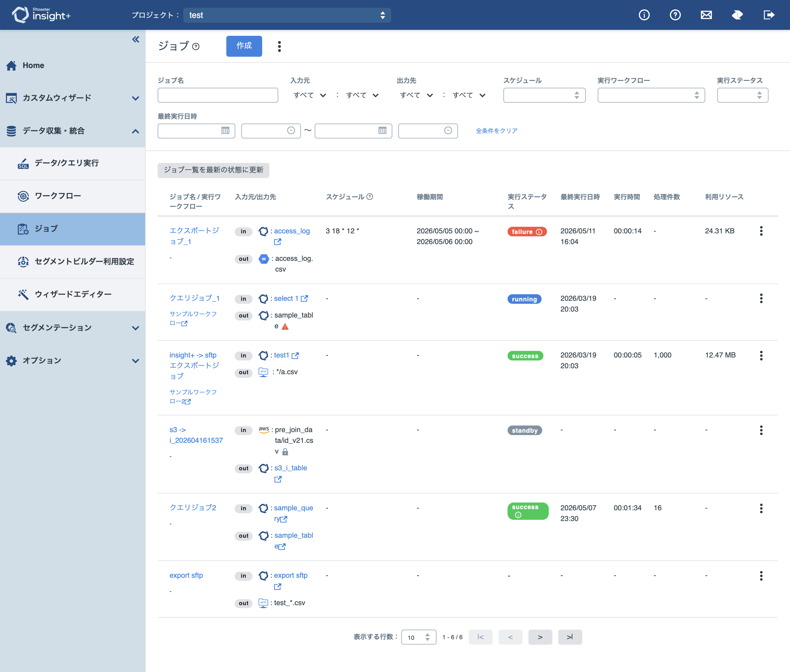Open calendar icon in end date field

(x=382, y=131)
